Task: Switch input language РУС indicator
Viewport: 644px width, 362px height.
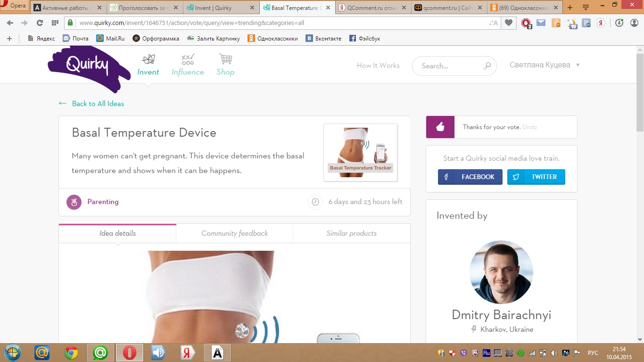Action: pyautogui.click(x=593, y=353)
